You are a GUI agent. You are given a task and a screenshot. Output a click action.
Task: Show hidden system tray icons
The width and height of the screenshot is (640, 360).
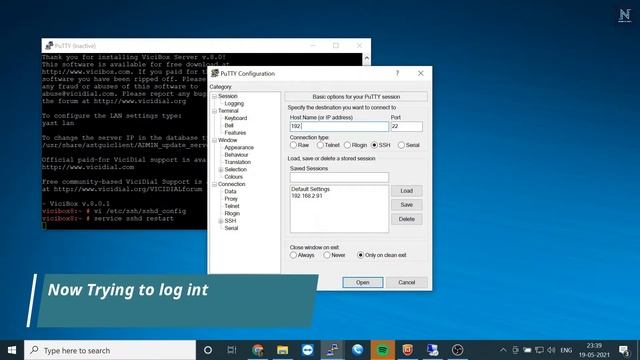[503, 350]
